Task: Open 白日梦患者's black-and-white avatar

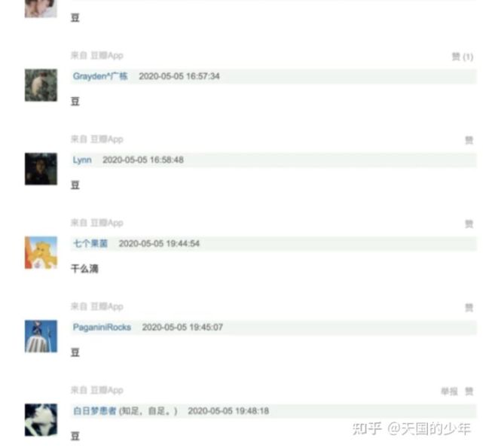Action: pos(41,420)
